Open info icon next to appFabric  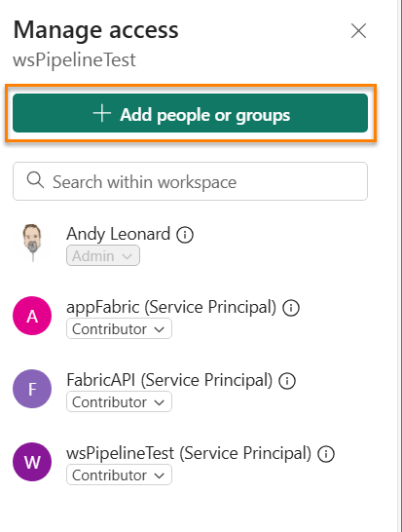point(291,308)
